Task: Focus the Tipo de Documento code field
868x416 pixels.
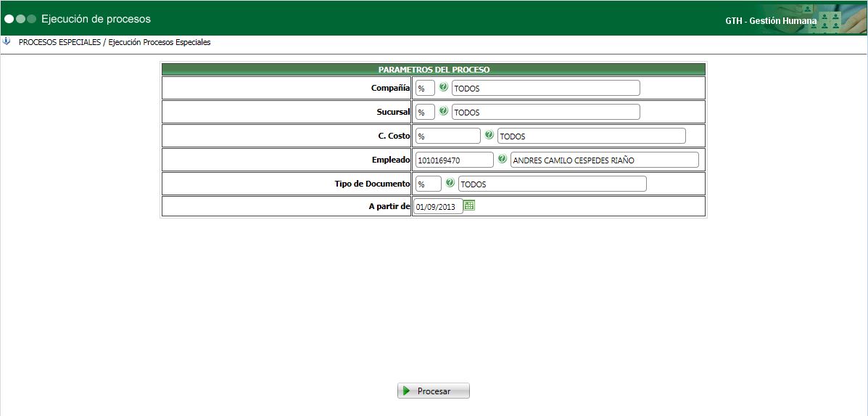Action: click(429, 184)
